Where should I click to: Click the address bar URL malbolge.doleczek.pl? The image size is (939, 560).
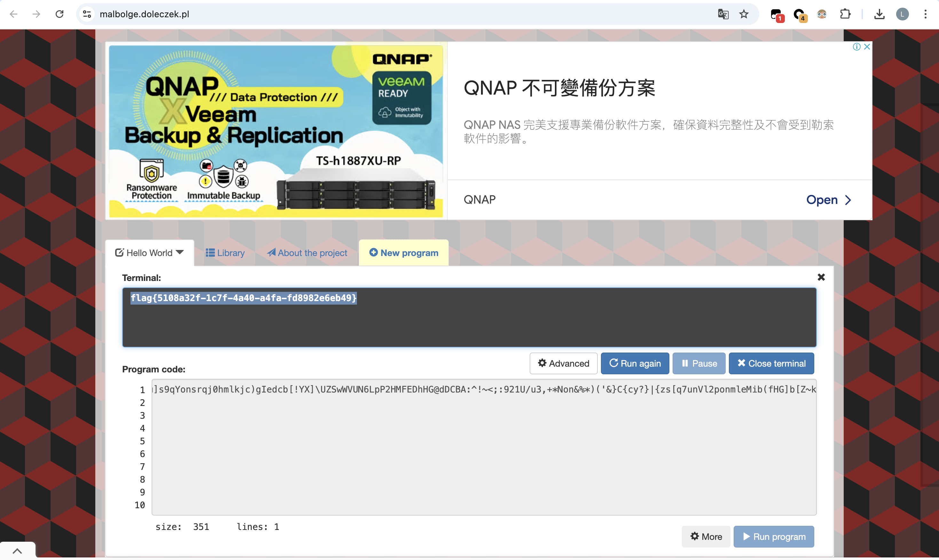[144, 14]
